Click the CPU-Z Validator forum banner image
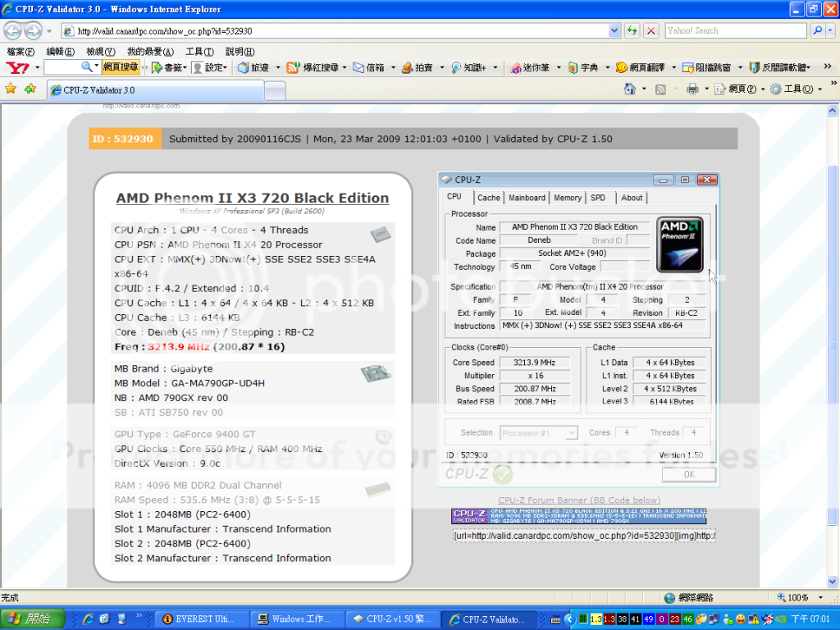Viewport: 840px width, 630px height. pyautogui.click(x=578, y=516)
